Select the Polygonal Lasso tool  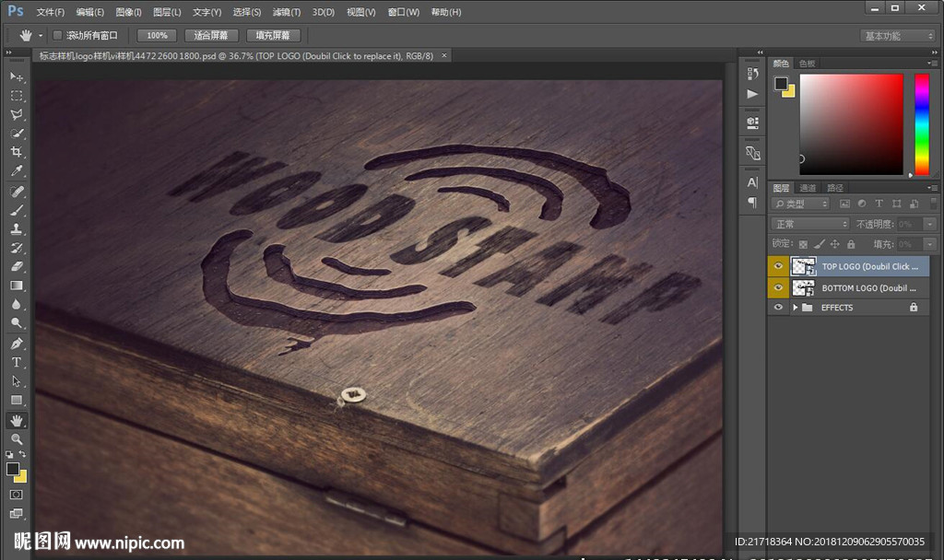click(17, 115)
